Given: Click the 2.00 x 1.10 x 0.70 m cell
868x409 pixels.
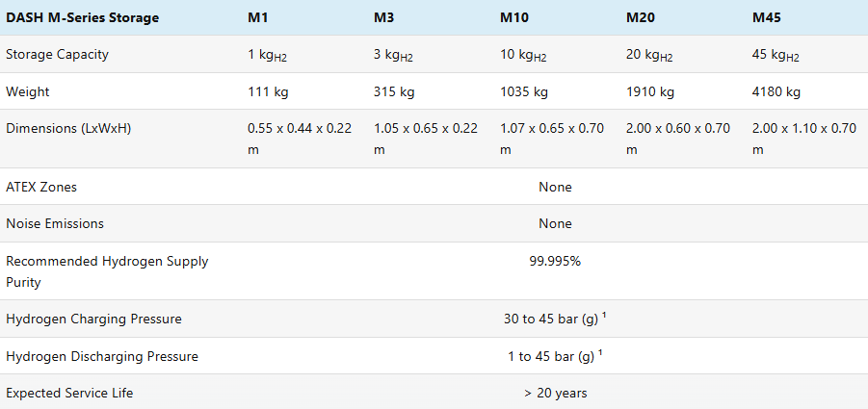Looking at the screenshot, I should pyautogui.click(x=804, y=139).
